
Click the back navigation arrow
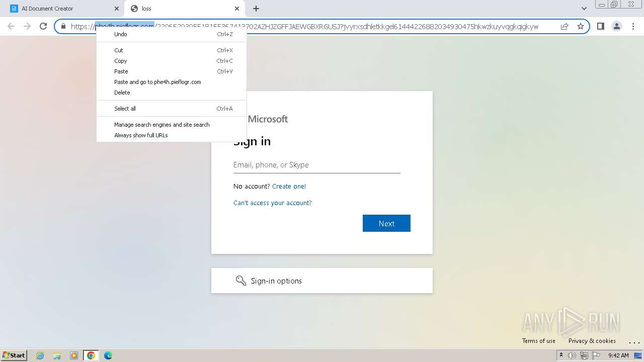(x=11, y=26)
